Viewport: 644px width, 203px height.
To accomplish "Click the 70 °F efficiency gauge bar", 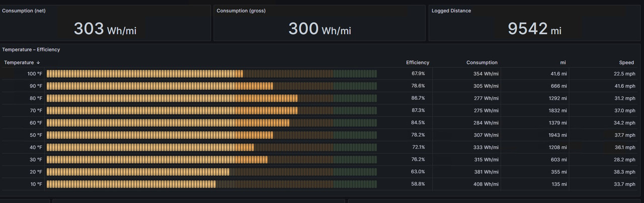I will tap(212, 111).
